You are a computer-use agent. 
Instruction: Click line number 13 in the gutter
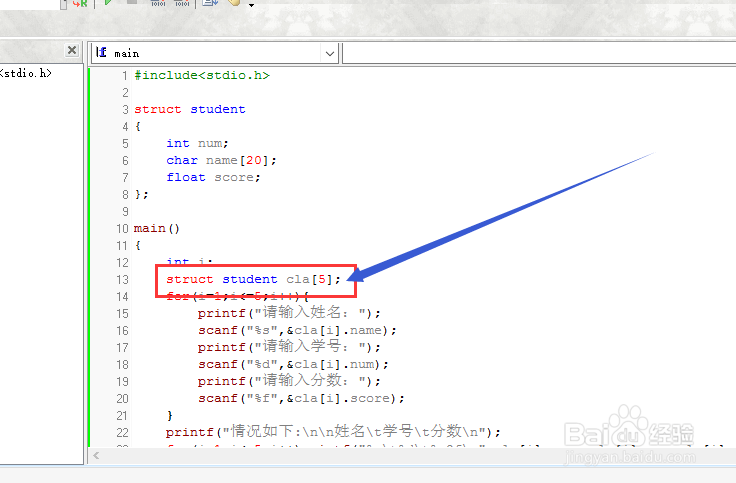tap(123, 280)
